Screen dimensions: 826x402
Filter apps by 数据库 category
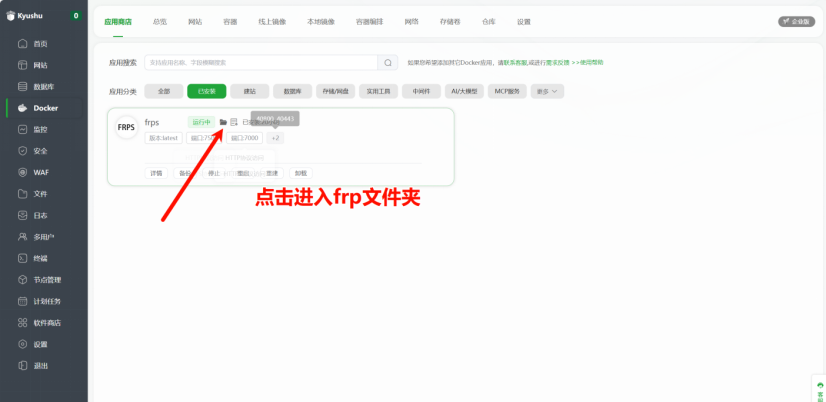[292, 91]
